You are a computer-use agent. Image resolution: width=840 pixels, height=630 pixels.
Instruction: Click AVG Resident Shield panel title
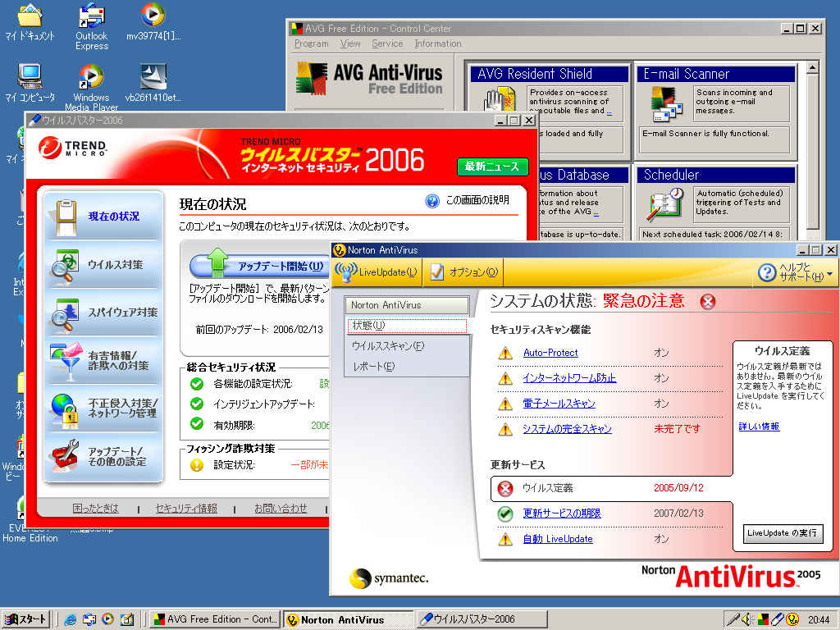coord(549,74)
